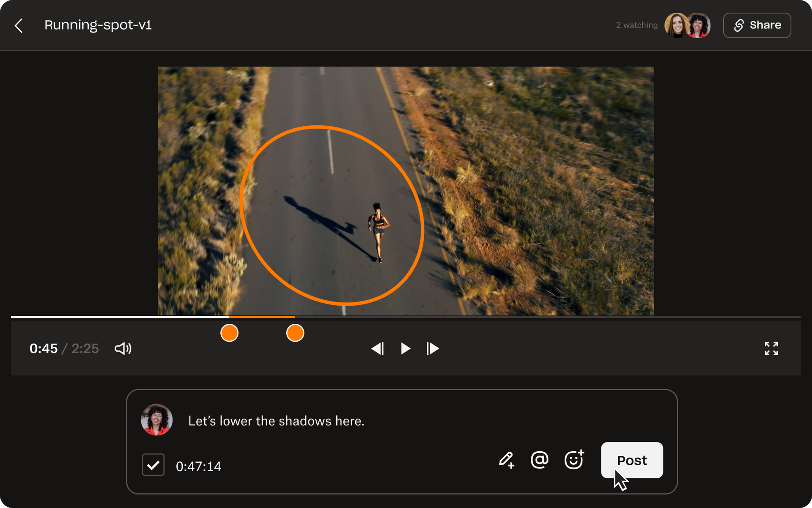Play the video
The width and height of the screenshot is (812, 508).
tap(405, 348)
